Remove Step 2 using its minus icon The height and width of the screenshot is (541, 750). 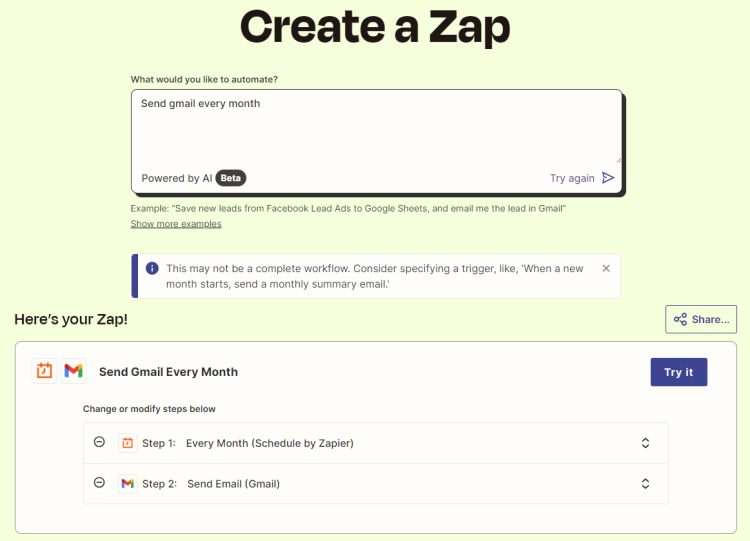[99, 483]
